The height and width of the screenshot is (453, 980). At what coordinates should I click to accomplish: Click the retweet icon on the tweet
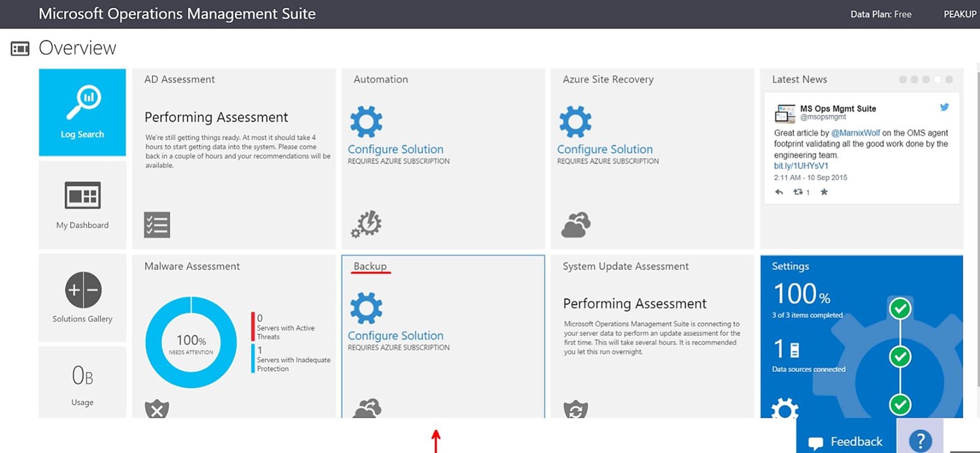point(798,192)
